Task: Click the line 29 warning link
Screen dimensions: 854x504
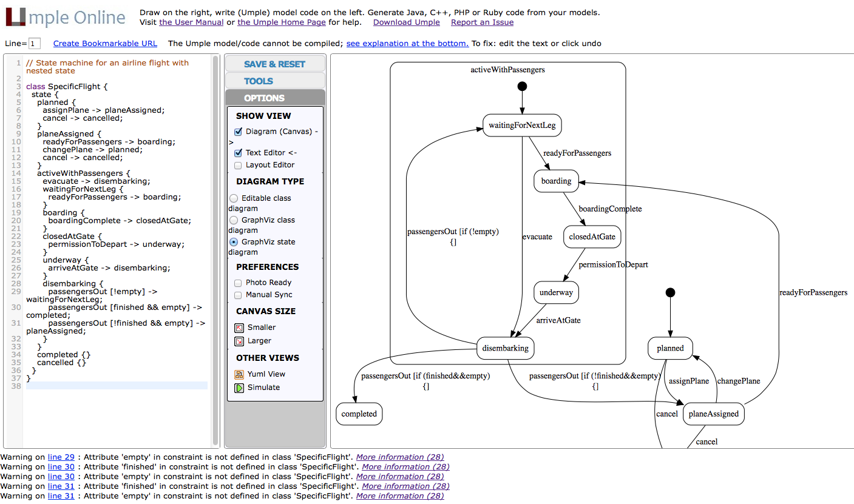Action: pyautogui.click(x=61, y=457)
